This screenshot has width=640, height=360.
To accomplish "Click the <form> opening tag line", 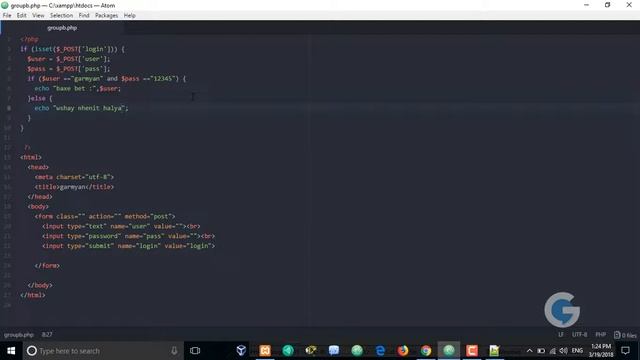I will tap(105, 216).
